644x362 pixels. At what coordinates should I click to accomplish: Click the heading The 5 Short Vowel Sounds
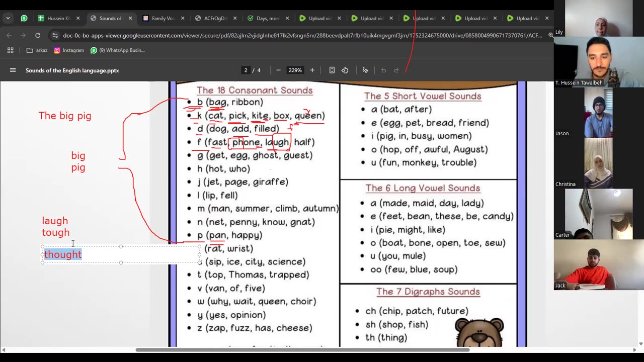pos(423,96)
